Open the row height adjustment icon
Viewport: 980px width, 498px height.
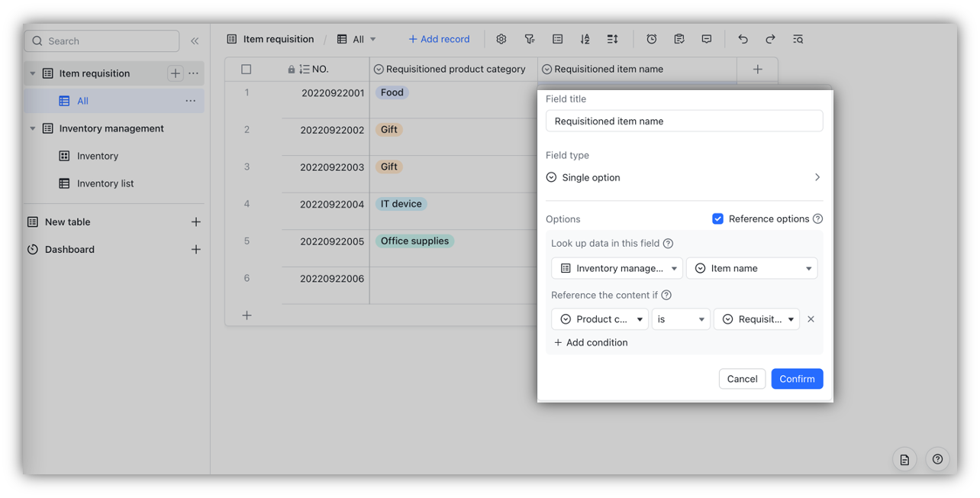pos(612,38)
